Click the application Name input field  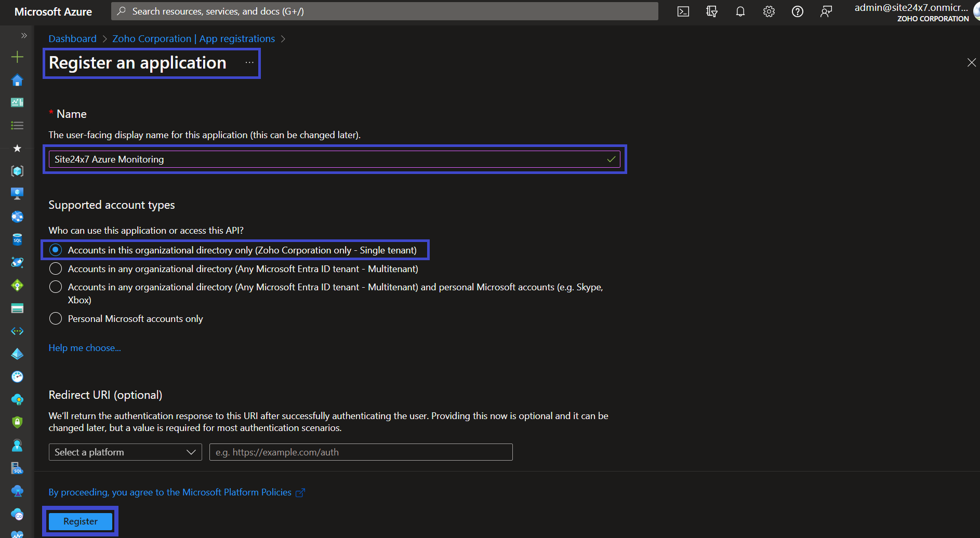333,159
